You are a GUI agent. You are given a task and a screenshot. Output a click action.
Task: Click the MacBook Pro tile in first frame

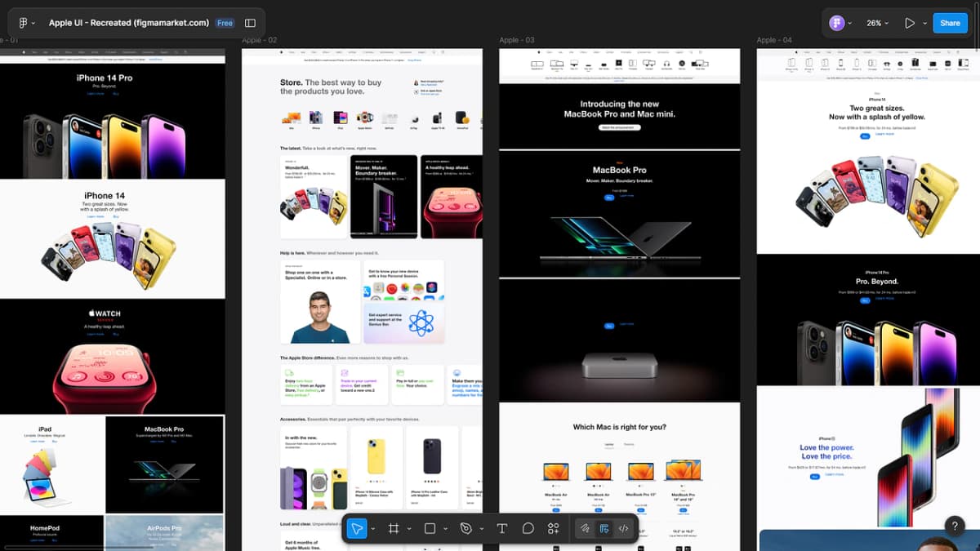164,464
